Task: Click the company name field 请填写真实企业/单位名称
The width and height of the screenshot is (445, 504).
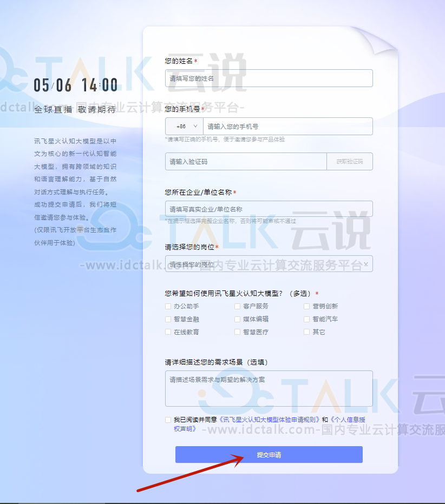Action: pos(269,209)
